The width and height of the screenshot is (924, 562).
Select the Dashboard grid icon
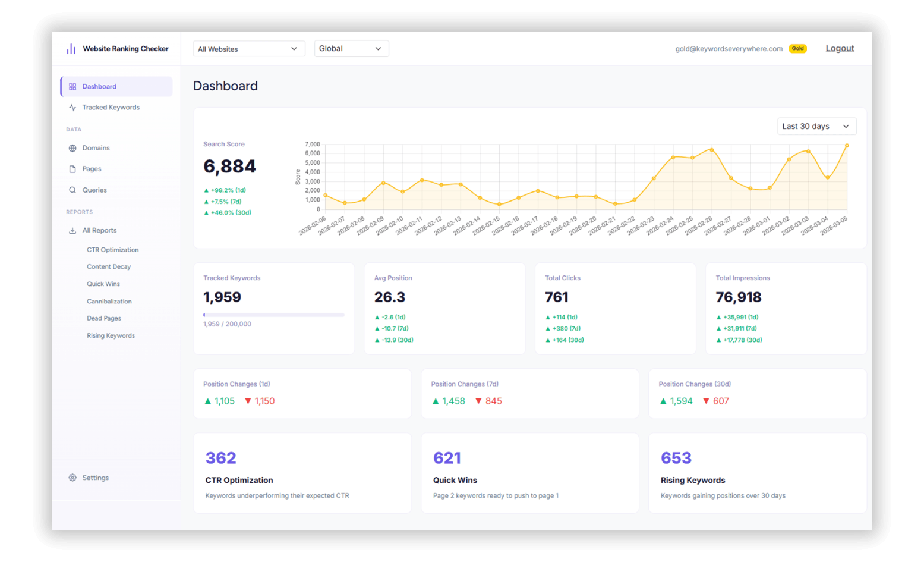coord(72,86)
